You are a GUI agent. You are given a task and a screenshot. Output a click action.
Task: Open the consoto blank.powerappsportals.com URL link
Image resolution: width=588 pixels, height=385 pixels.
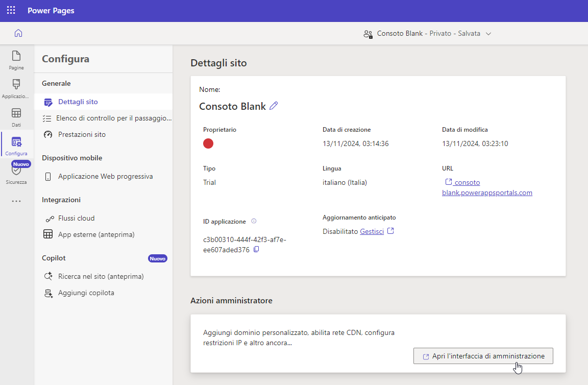(487, 187)
